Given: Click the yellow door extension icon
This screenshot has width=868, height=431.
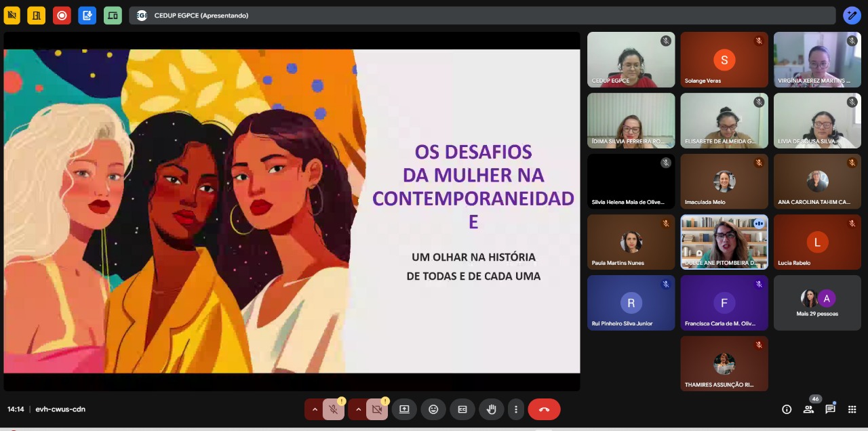Looking at the screenshot, I should (36, 15).
